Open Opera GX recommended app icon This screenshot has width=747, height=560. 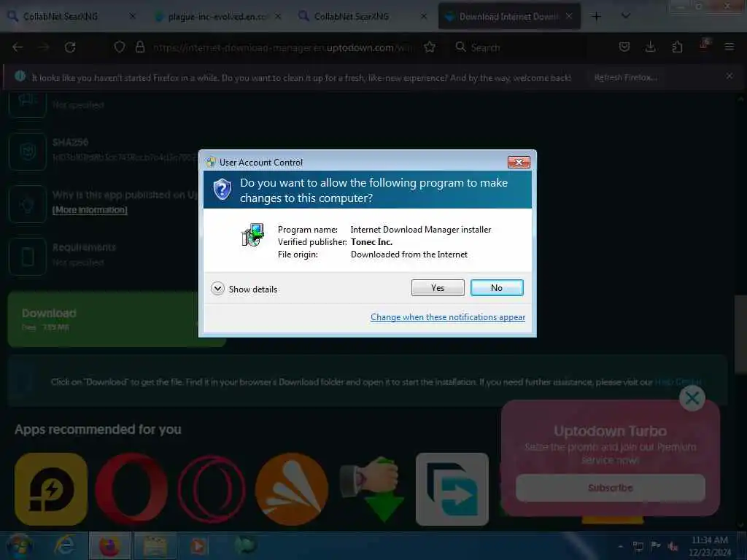[x=212, y=489]
